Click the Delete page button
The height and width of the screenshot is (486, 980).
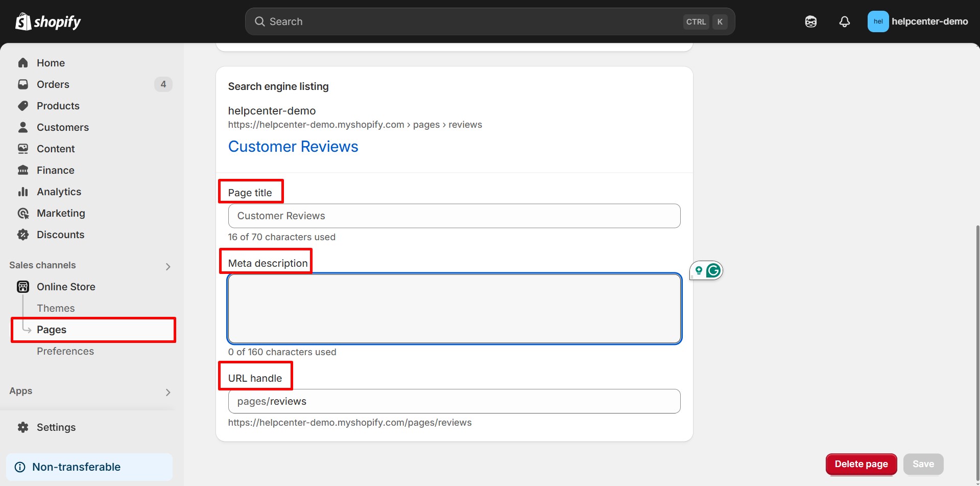(x=861, y=464)
